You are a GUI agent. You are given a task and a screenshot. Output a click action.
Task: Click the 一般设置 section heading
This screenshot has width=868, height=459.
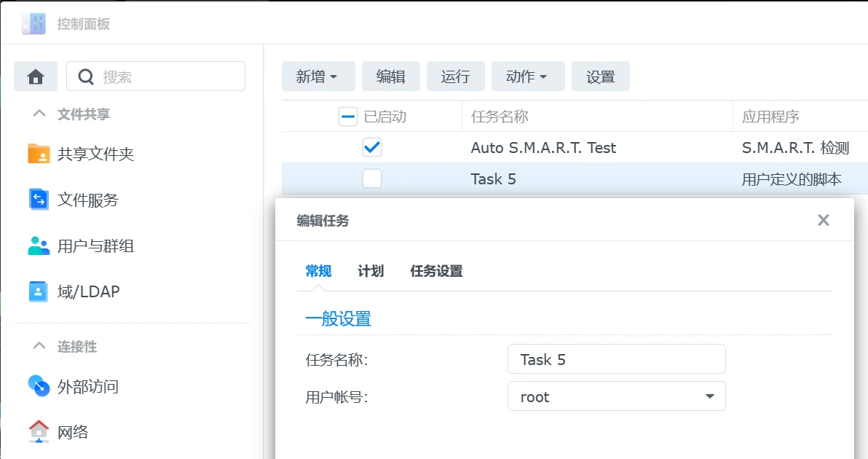[338, 318]
